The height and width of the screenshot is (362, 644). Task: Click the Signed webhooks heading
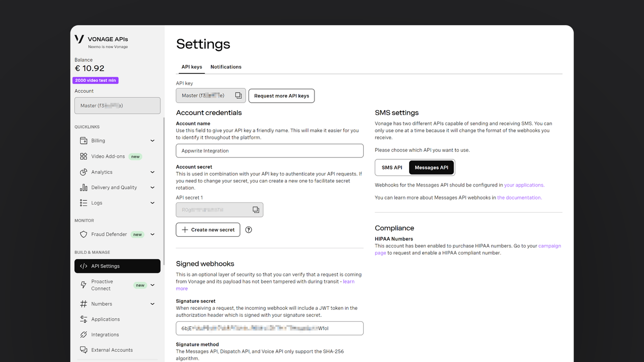(205, 263)
